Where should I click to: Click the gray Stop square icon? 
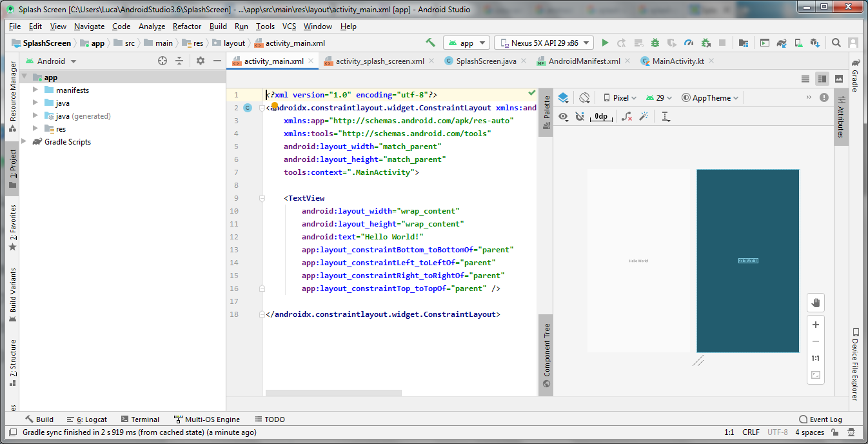click(x=722, y=43)
